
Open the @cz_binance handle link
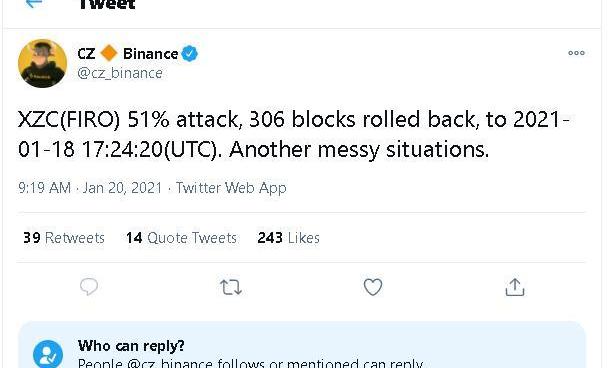tap(120, 73)
